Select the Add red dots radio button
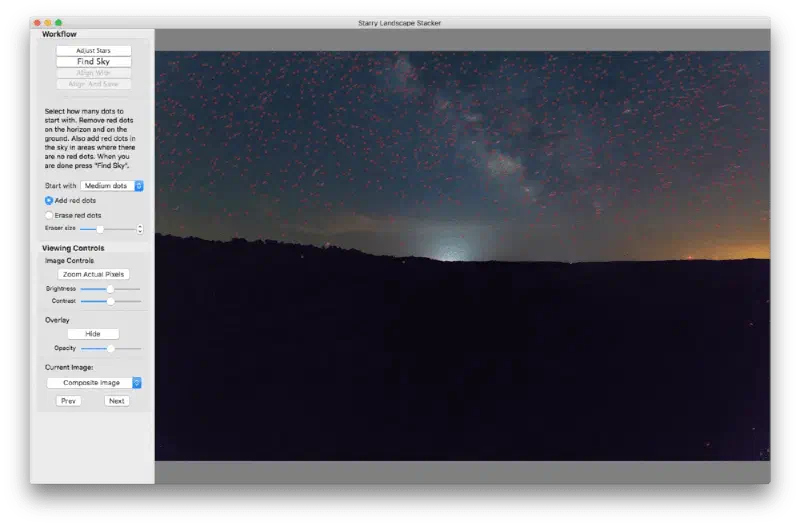Viewport: 800px width, 526px height. [49, 201]
